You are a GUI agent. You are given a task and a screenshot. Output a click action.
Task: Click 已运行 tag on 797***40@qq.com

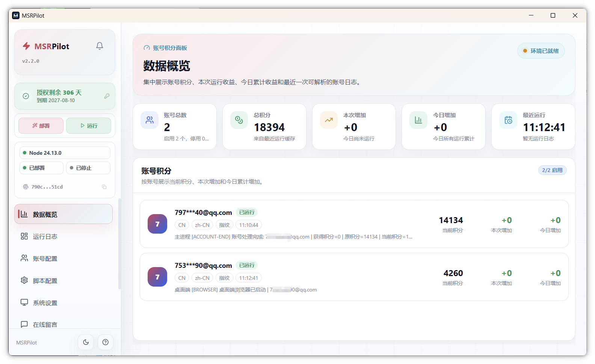coord(247,212)
